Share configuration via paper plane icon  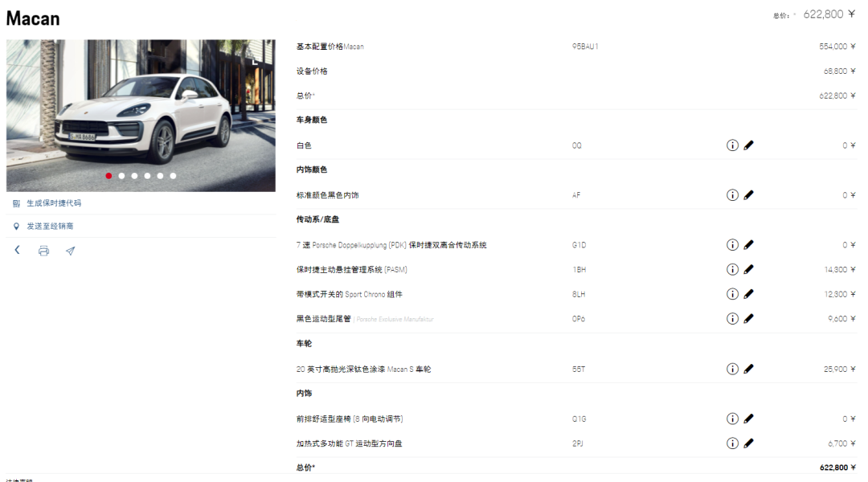(x=70, y=251)
